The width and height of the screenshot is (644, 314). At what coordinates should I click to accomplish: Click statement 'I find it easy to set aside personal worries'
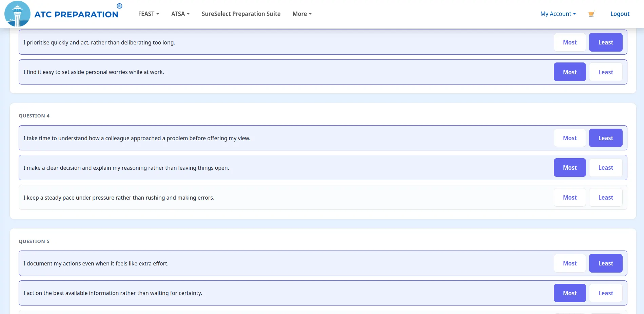click(94, 72)
